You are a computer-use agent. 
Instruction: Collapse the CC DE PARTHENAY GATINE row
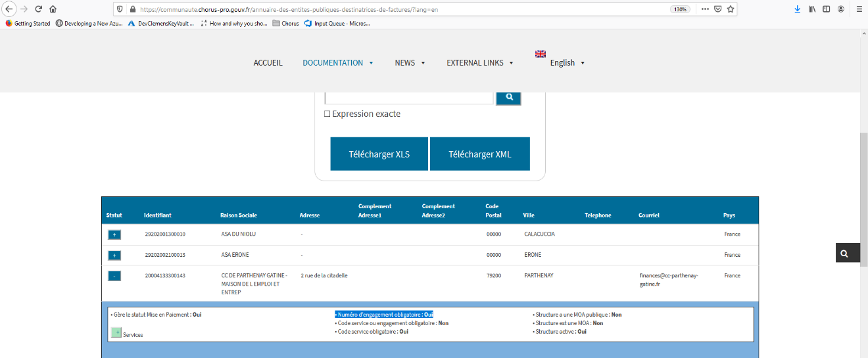(114, 277)
